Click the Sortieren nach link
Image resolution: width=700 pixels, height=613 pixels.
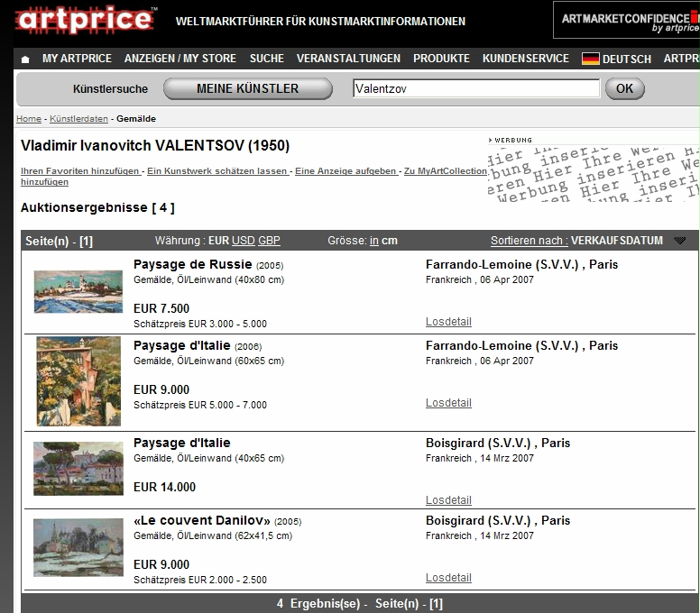(x=529, y=241)
